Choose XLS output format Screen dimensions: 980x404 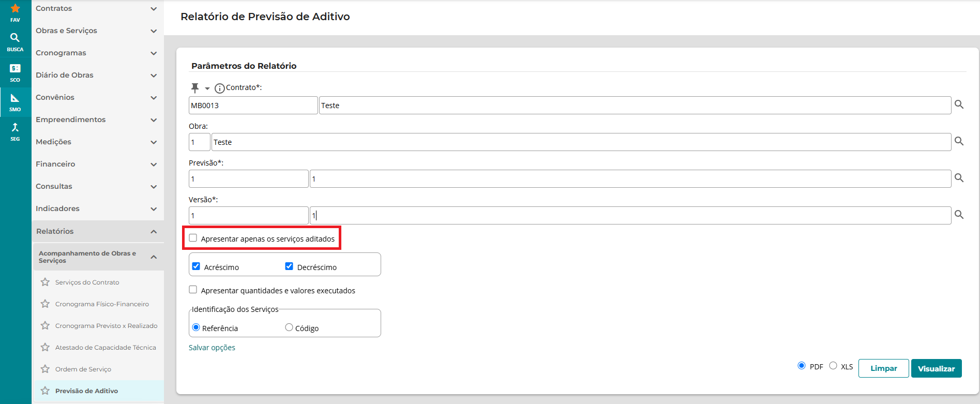pyautogui.click(x=833, y=366)
